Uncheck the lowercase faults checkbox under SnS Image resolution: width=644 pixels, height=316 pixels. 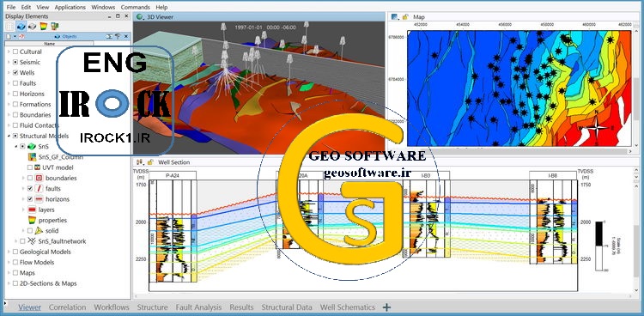pyautogui.click(x=29, y=189)
